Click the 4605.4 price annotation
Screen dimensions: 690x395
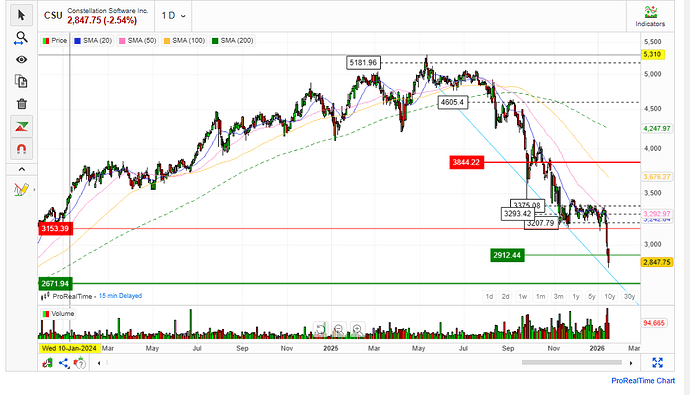click(452, 102)
